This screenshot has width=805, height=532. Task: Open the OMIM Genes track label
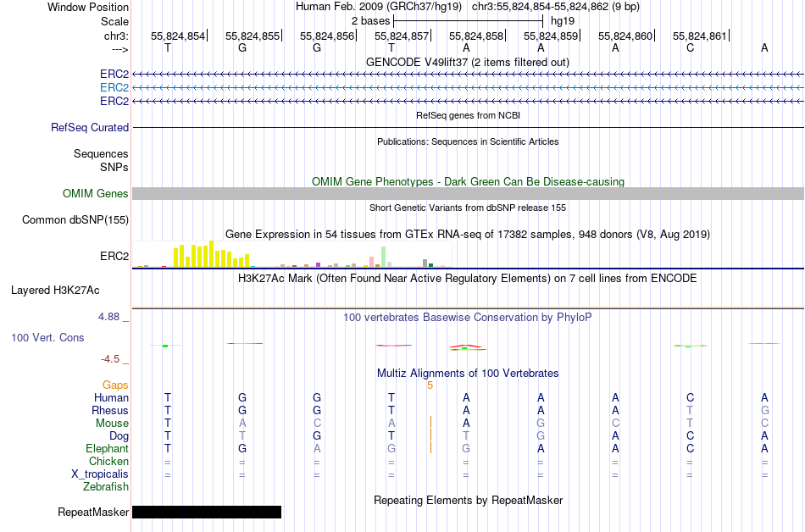point(95,193)
